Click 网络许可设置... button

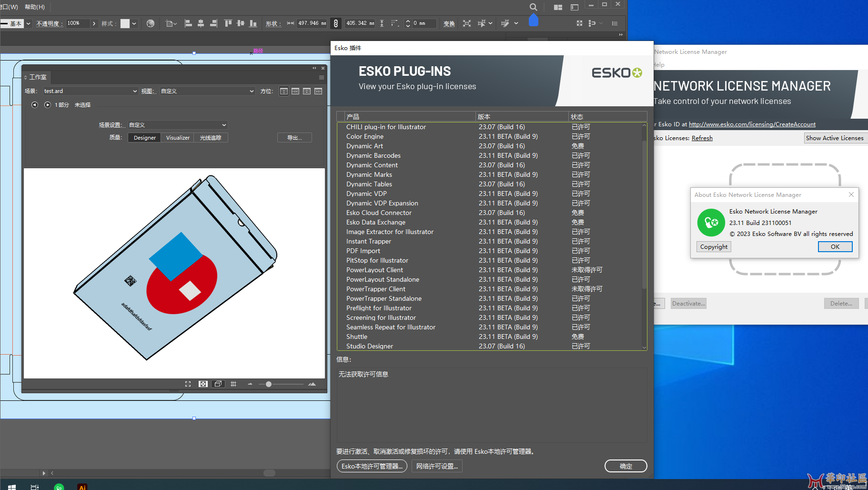tap(437, 466)
